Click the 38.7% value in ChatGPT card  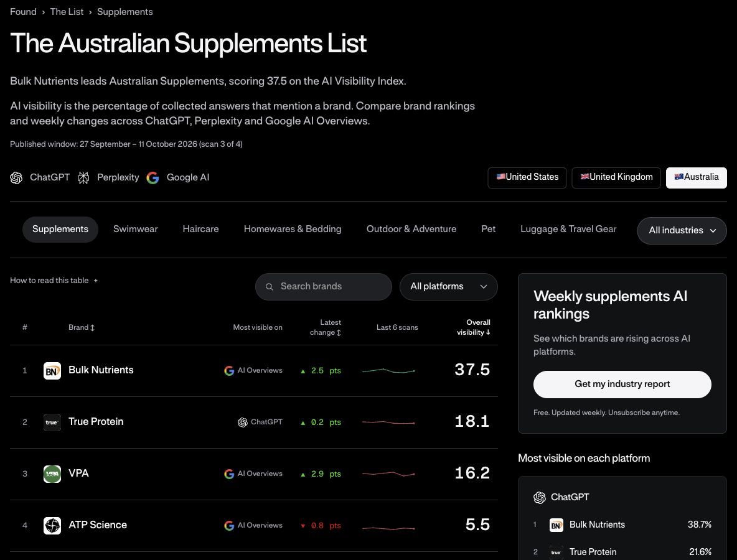[700, 525]
